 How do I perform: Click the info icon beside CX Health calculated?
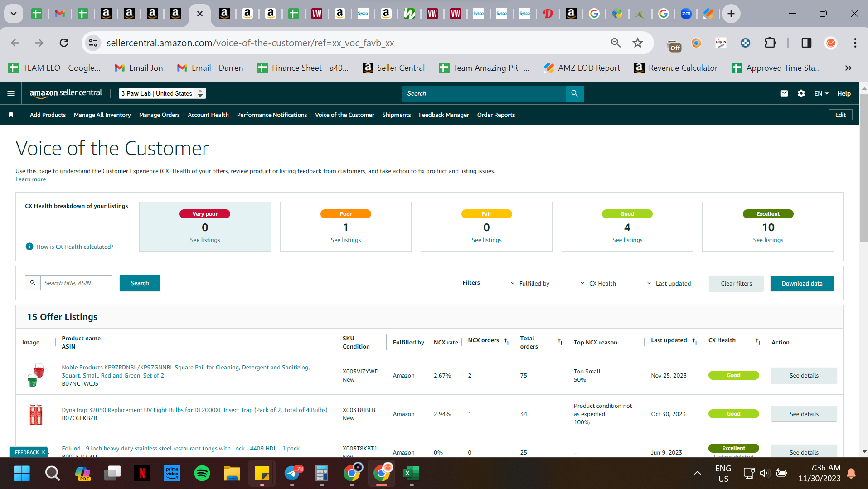point(29,247)
